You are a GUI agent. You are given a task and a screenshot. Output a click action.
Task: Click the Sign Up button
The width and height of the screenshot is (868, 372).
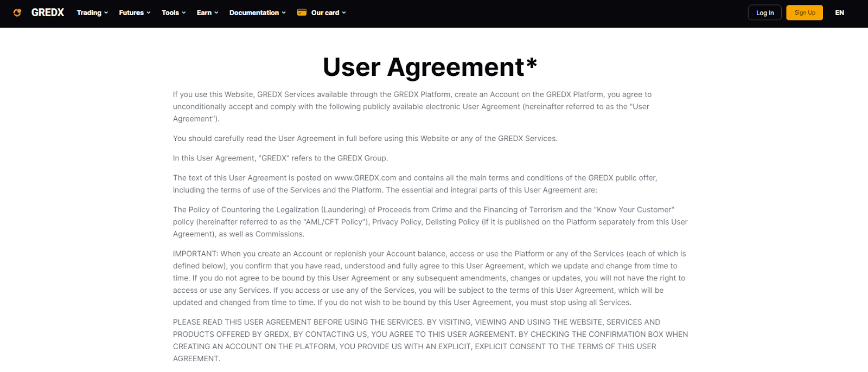pos(805,12)
